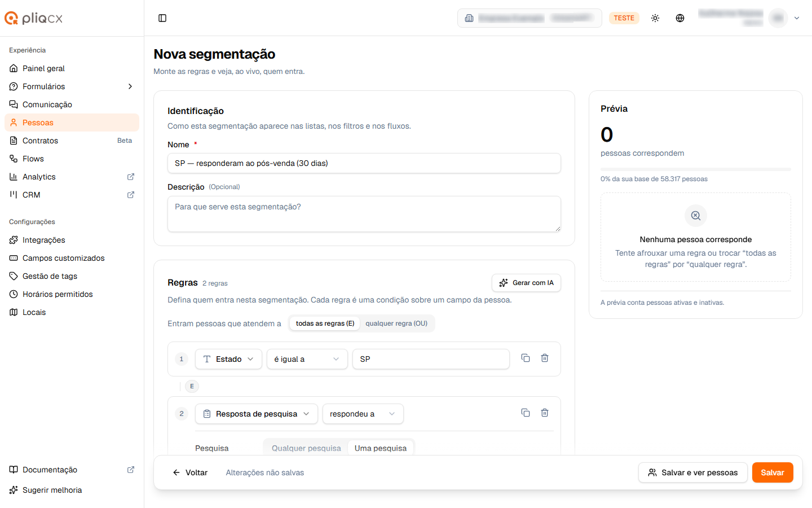Viewport: 812px width, 508px height.
Task: Click the orange Salvar button
Action: point(773,472)
